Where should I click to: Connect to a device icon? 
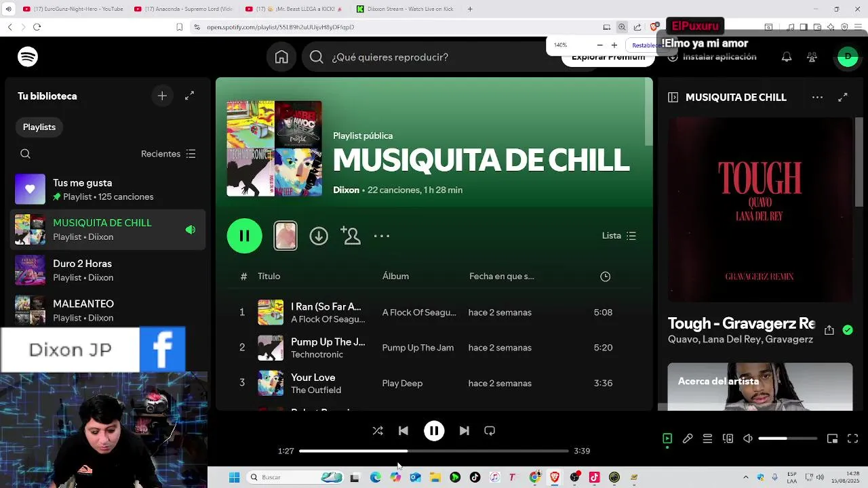728,439
